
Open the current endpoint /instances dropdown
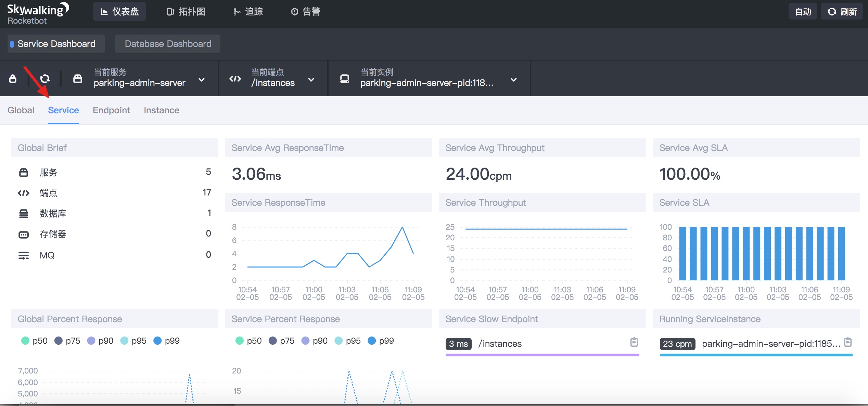pos(311,80)
